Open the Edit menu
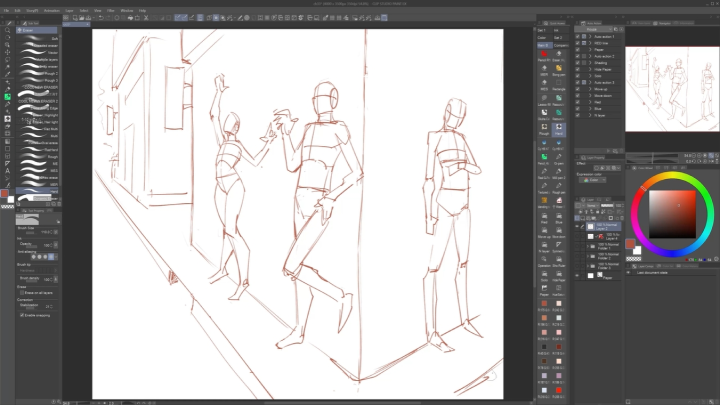 (17, 10)
